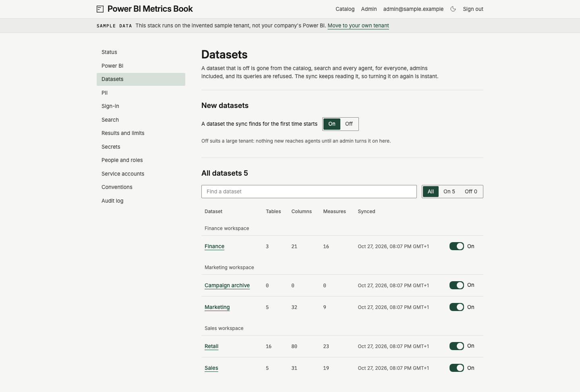Image resolution: width=580 pixels, height=392 pixels.
Task: Toggle the Campaign archive dataset switch
Action: (x=457, y=285)
